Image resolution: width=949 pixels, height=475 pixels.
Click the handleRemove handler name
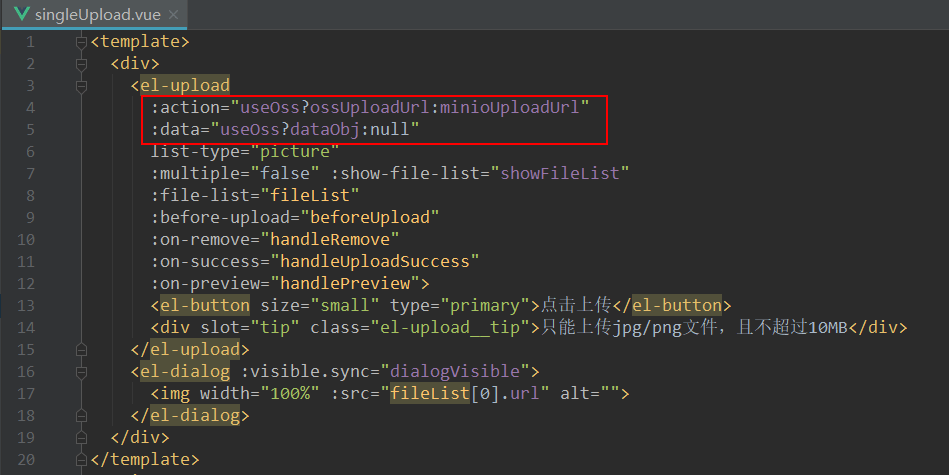click(x=330, y=240)
